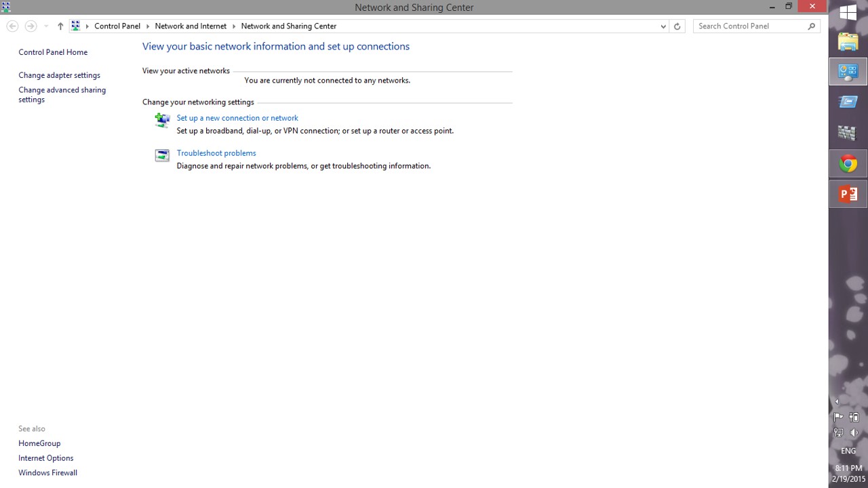Open 'Change adapter settings' link
Screen dimensions: 868x488
click(59, 75)
